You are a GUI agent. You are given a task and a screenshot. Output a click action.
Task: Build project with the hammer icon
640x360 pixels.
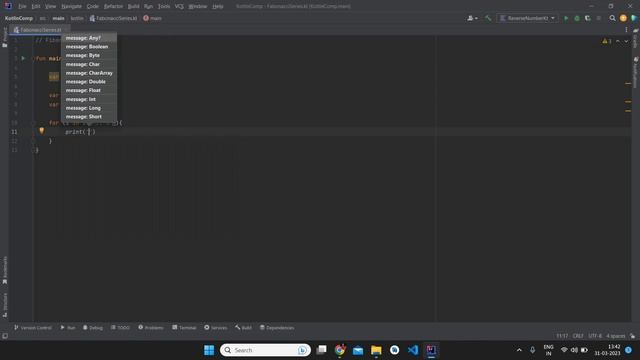coord(488,18)
